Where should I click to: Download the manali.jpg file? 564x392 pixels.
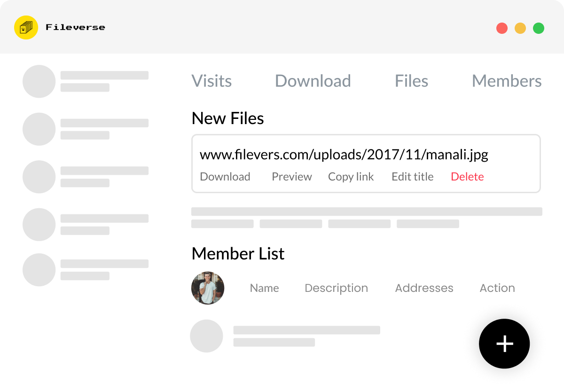point(225,177)
